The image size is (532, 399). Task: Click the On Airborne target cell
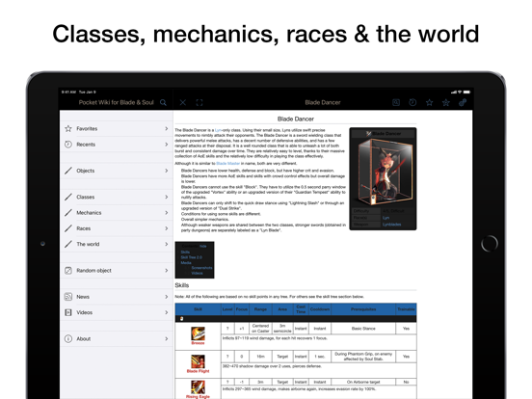(363, 382)
